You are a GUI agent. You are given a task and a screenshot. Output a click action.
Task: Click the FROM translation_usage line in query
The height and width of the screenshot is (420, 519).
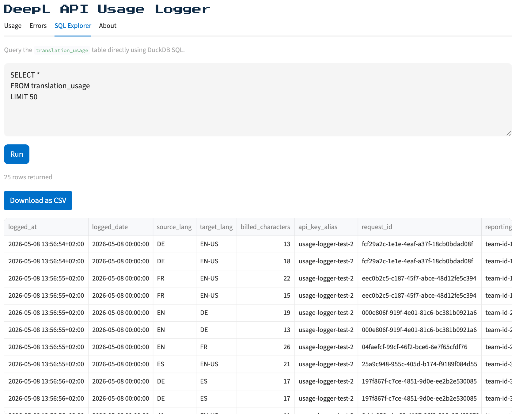(50, 86)
